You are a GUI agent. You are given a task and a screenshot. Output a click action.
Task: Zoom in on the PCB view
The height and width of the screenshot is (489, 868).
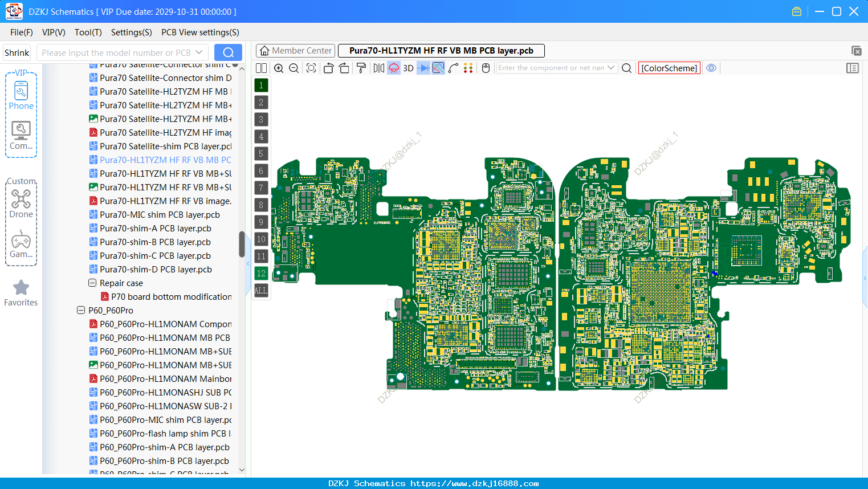click(x=279, y=68)
